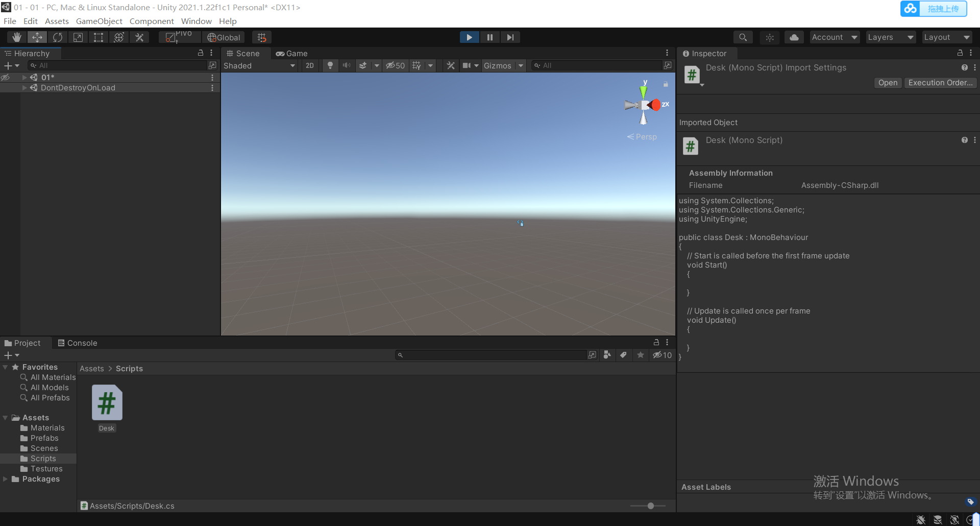This screenshot has height=526, width=980.
Task: Open Collaborate/lighting sun icon
Action: 770,37
